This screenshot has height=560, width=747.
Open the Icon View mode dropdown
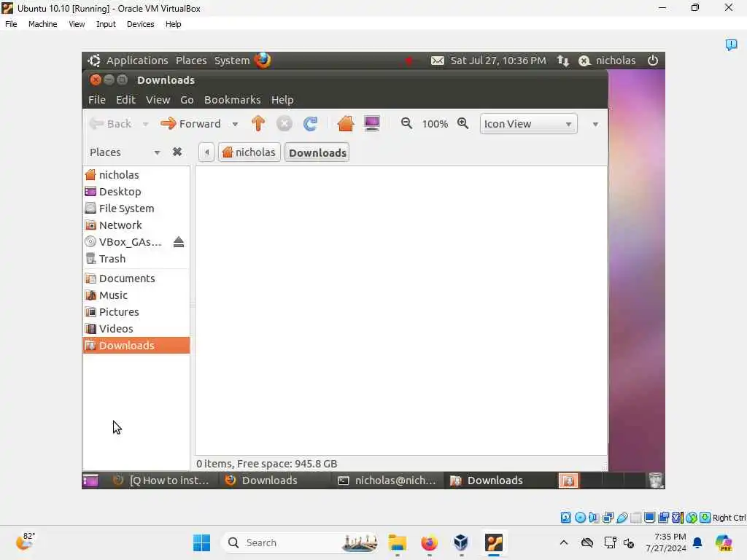528,124
